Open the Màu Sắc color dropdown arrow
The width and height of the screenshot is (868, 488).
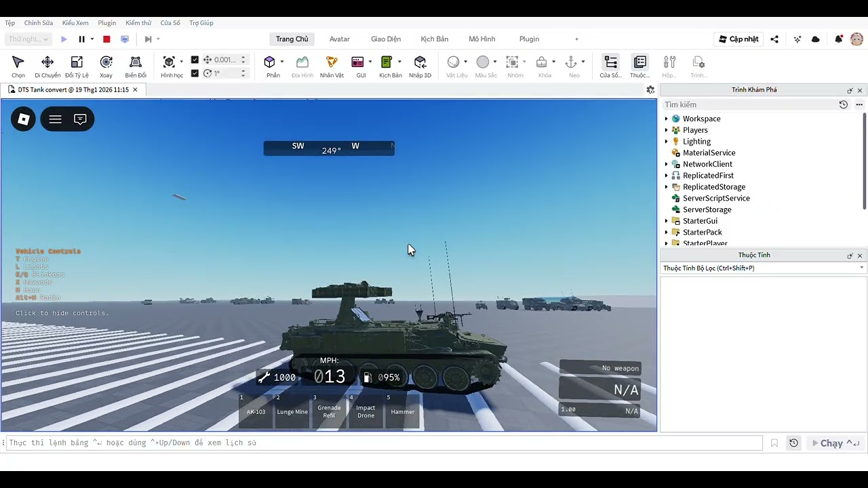click(495, 62)
